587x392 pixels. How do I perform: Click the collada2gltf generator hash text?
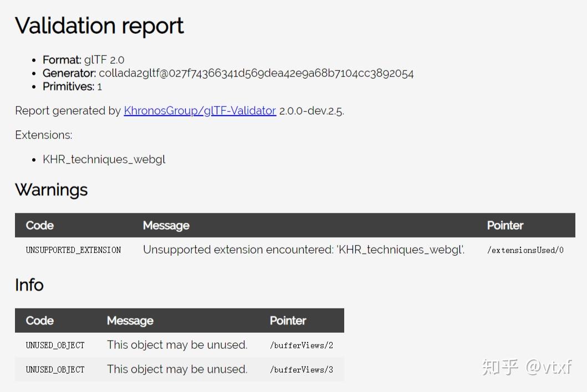[x=256, y=73]
